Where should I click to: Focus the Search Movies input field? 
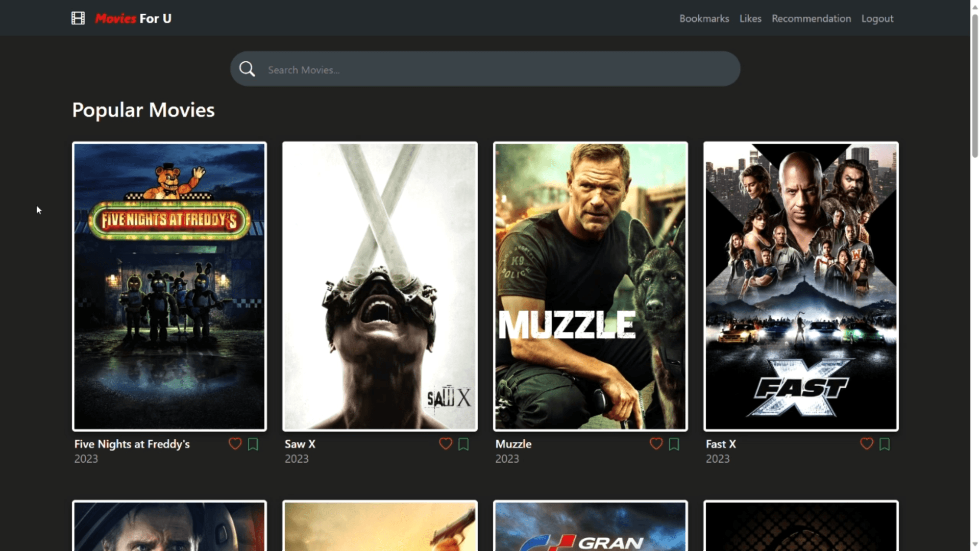[485, 69]
